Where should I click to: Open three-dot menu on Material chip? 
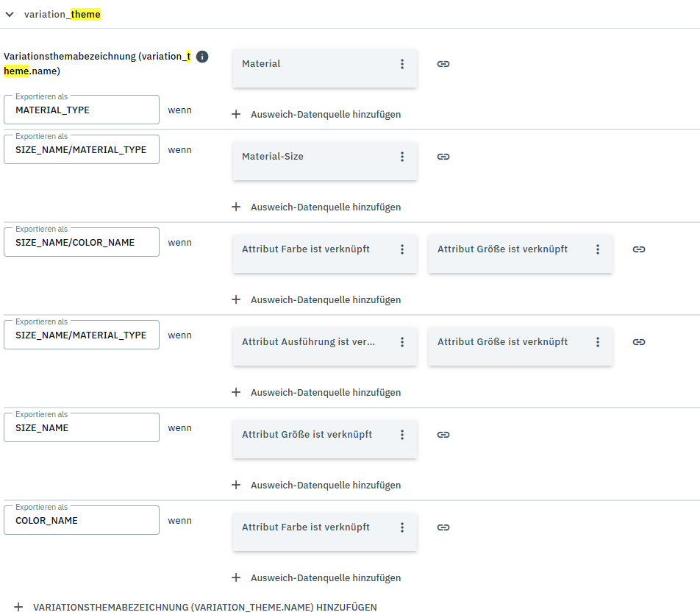(x=402, y=64)
